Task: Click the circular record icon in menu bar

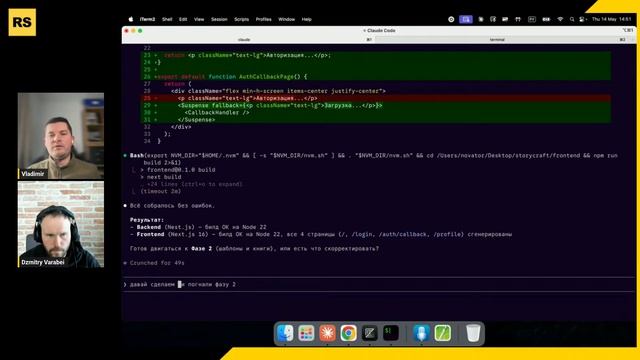Action: point(451,19)
